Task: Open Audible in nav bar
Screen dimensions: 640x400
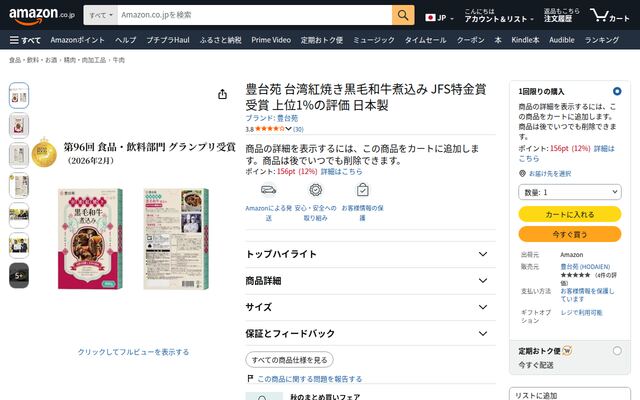Action: coord(562,40)
